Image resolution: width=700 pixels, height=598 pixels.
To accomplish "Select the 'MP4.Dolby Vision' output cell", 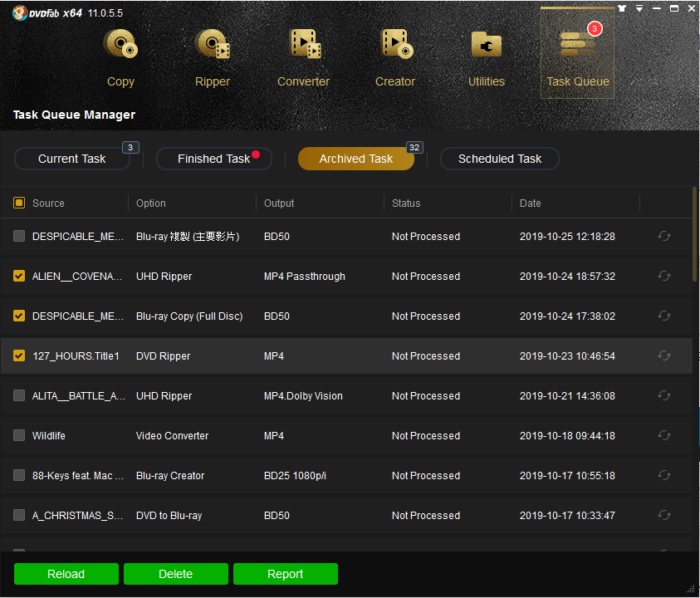I will coord(303,396).
